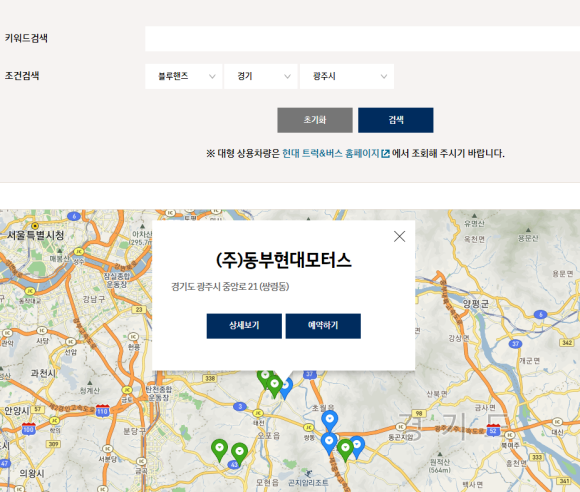Click the 서울특별시청 map label
The width and height of the screenshot is (580, 492).
[x=36, y=235]
